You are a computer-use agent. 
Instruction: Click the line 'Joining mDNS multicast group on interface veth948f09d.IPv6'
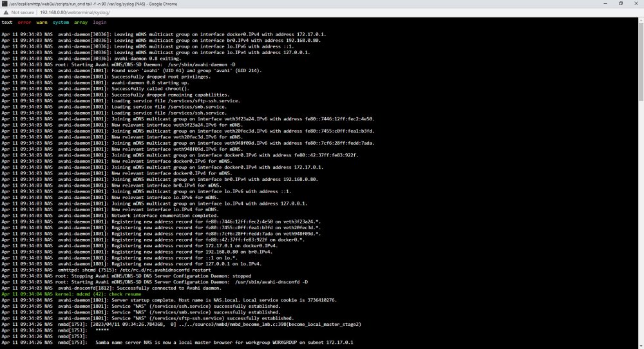click(x=188, y=143)
